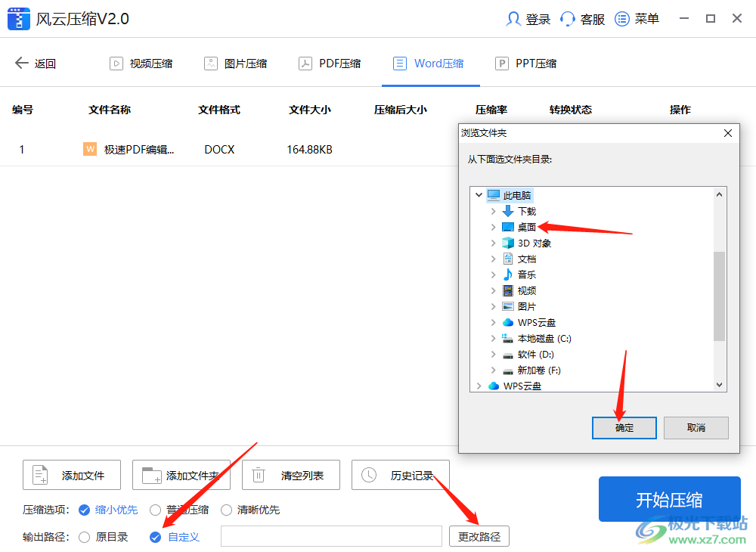Expand the 文档 folder node

click(493, 259)
